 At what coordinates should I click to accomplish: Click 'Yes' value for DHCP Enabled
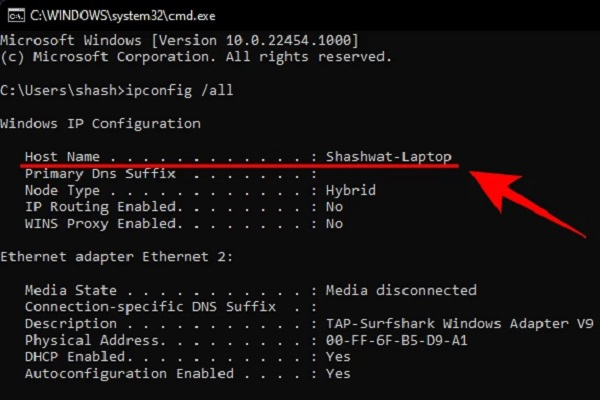click(338, 357)
